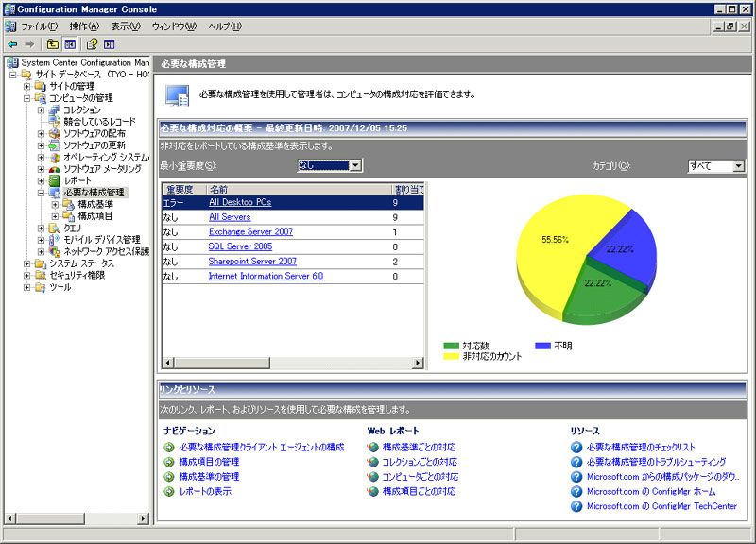Expand the サイトの管理 tree node
The image size is (756, 544).
point(27,86)
